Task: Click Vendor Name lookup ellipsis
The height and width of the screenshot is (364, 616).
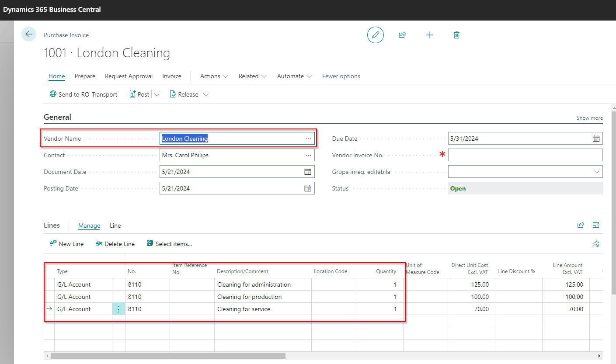Action: coord(308,139)
